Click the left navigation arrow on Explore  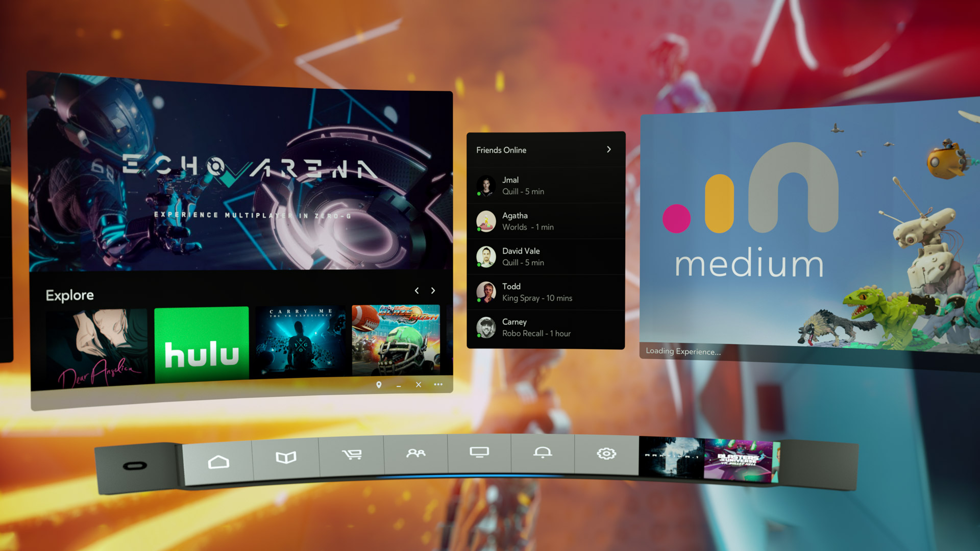(416, 291)
